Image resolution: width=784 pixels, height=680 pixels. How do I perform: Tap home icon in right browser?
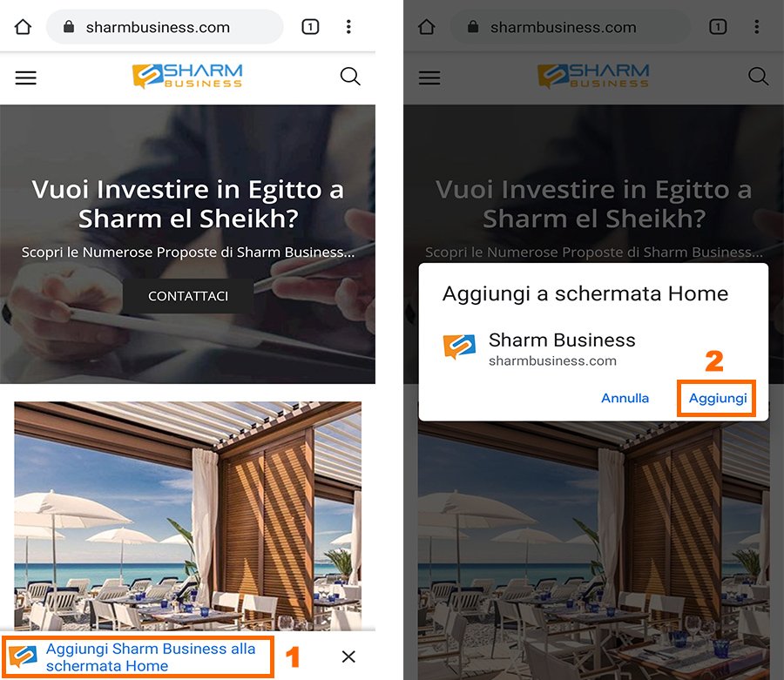427,26
